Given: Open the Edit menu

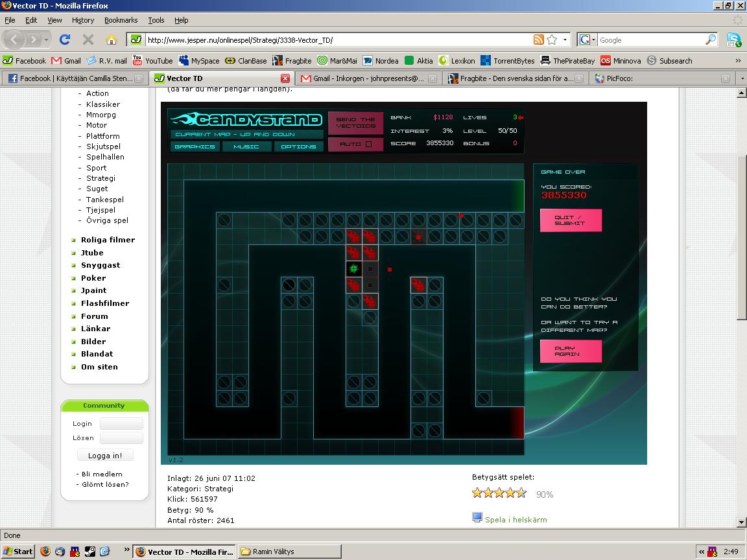Looking at the screenshot, I should [31, 20].
